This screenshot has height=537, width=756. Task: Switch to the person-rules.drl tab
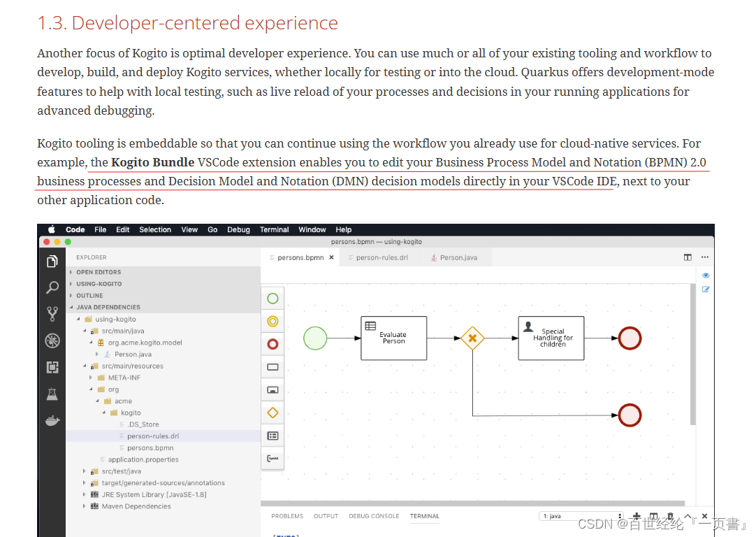coord(381,257)
